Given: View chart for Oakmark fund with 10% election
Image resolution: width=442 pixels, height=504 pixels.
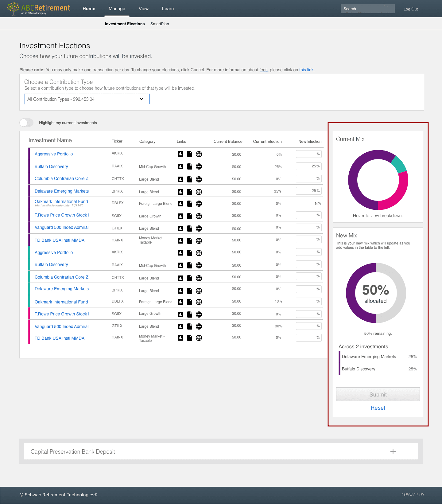Looking at the screenshot, I should [x=180, y=302].
